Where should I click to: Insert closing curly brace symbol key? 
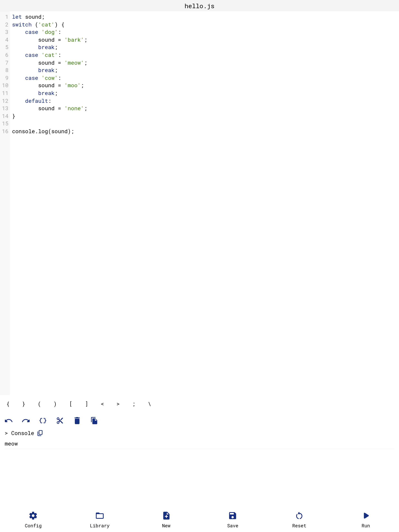tap(24, 404)
